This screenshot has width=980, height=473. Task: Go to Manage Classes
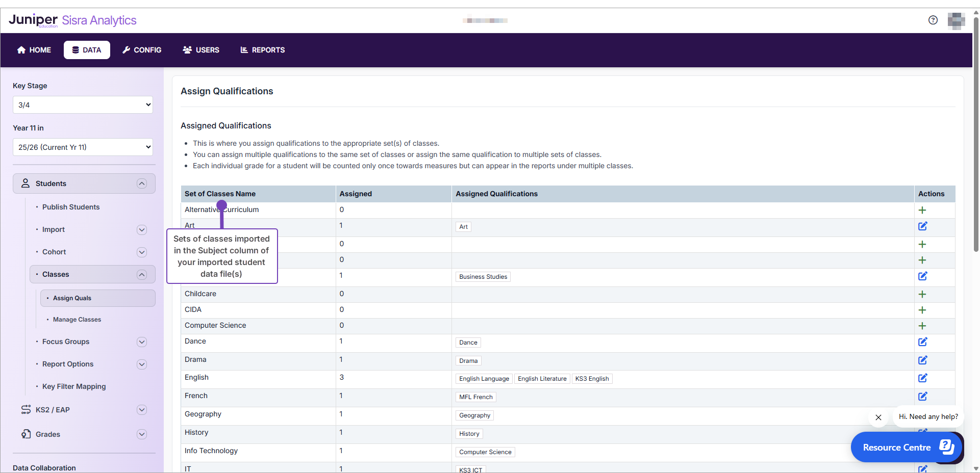point(77,320)
